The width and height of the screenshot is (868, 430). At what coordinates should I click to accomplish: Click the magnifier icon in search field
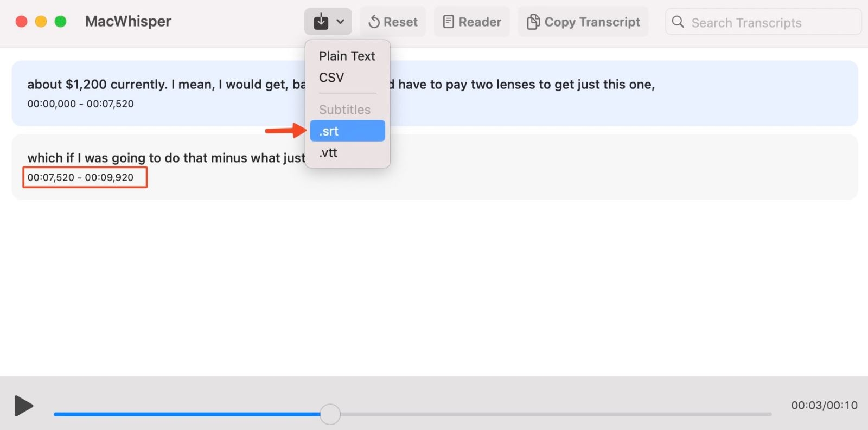(678, 22)
